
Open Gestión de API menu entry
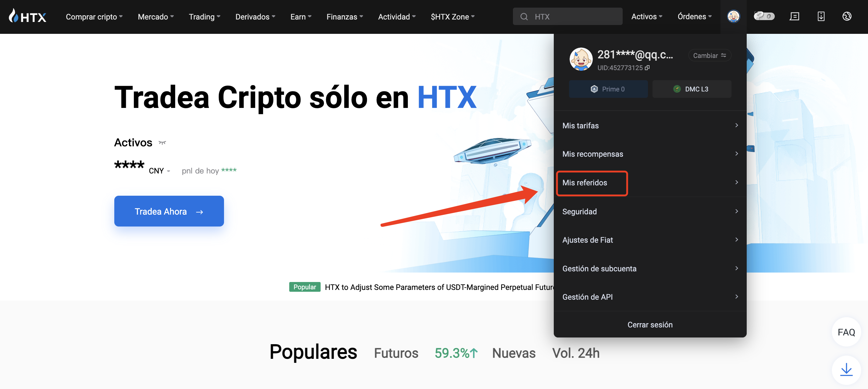(650, 297)
